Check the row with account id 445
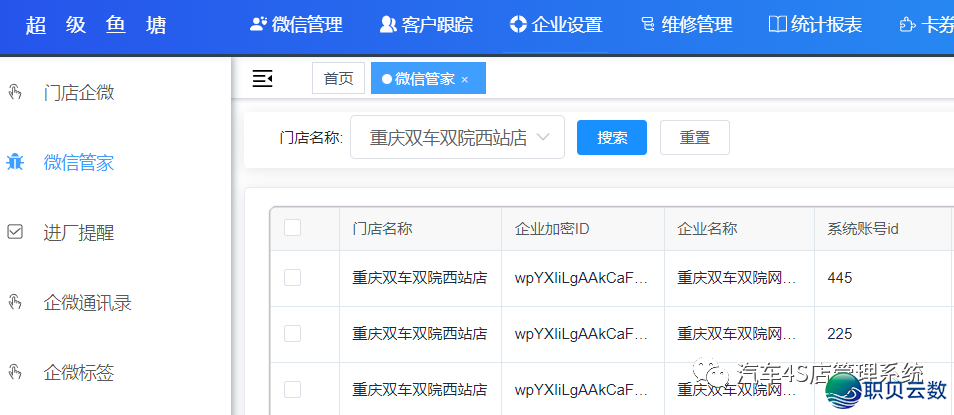Screen dimensions: 954x415 click(x=292, y=277)
